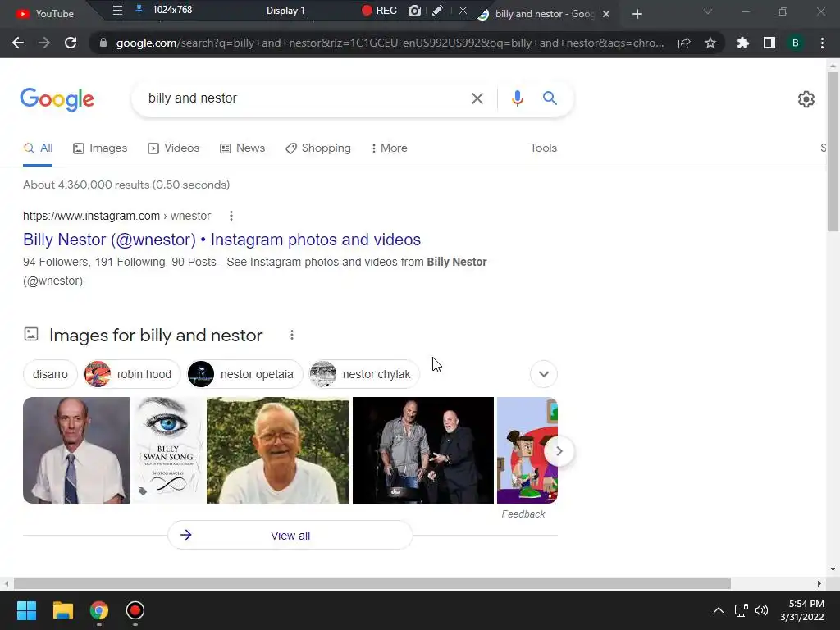840x630 pixels.
Task: Click the recorder pencil annotate icon
Action: click(438, 10)
